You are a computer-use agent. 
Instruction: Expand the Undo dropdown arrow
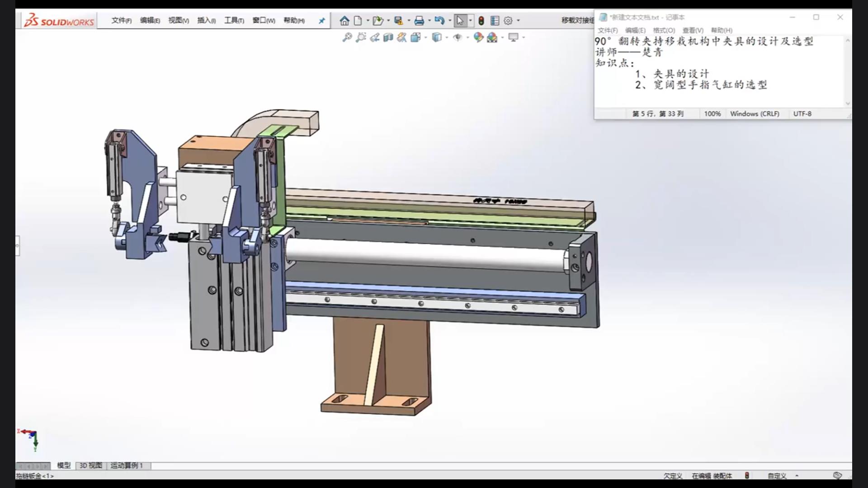(x=450, y=21)
